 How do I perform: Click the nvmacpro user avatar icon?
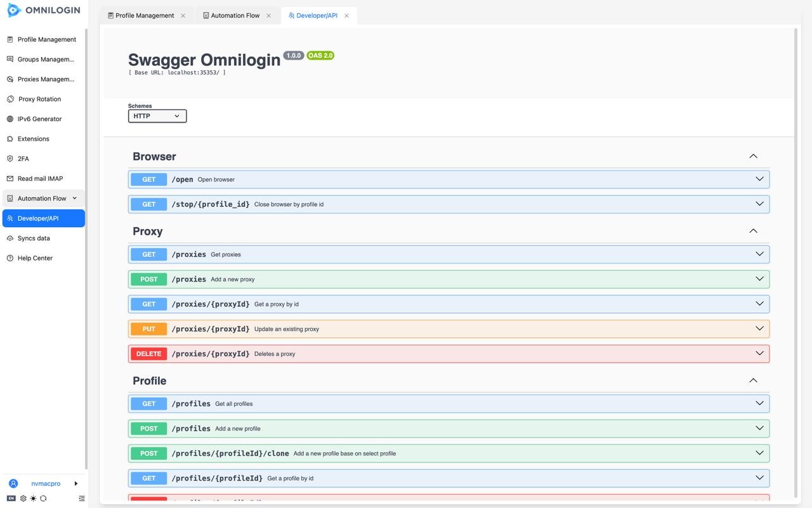(13, 483)
